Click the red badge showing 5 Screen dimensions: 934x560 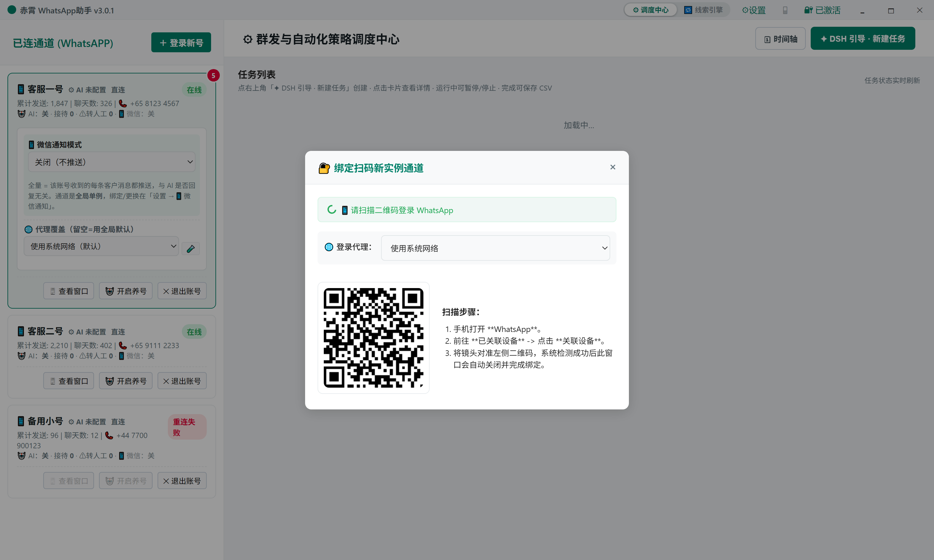(x=213, y=76)
